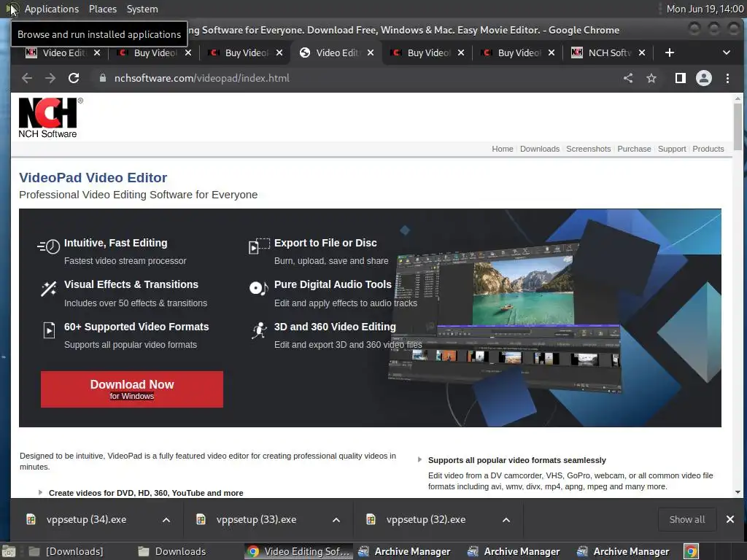747x560 pixels.
Task: Expand options for vppsetup (32).exe
Action: [x=506, y=519]
